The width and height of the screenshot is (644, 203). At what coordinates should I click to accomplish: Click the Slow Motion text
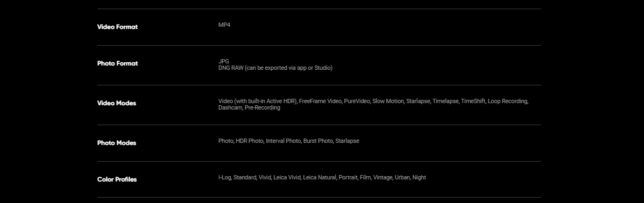pos(388,101)
